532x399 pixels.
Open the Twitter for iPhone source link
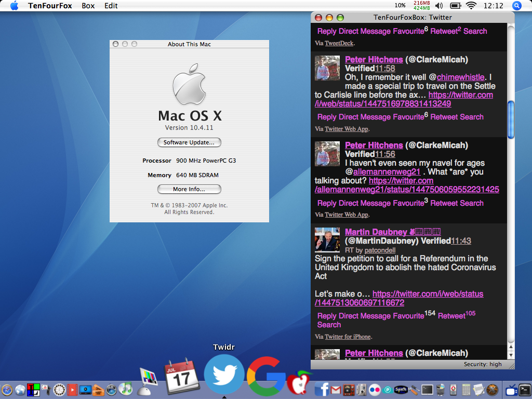click(x=348, y=337)
